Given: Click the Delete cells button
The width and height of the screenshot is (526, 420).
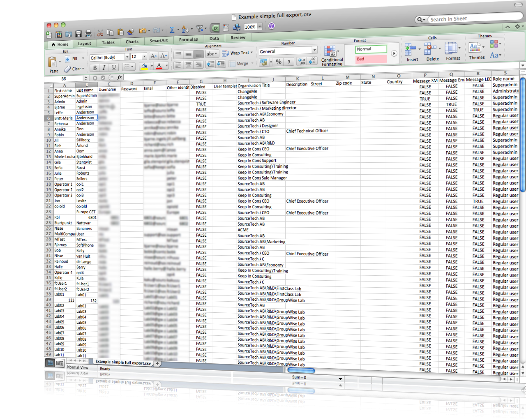Looking at the screenshot, I should (432, 52).
